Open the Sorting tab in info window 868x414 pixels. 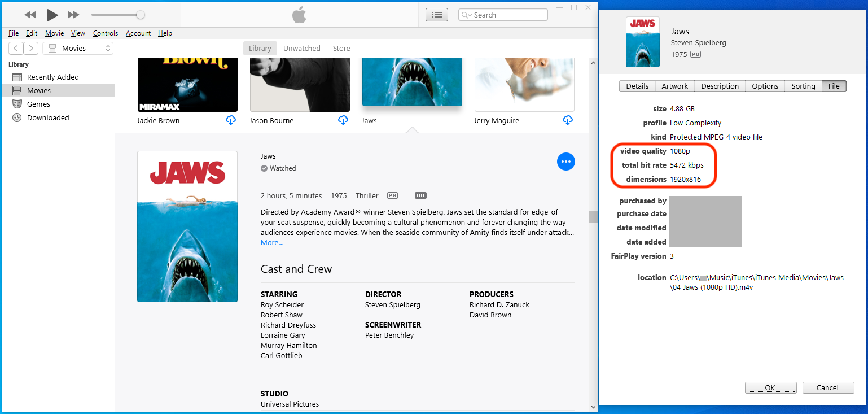(803, 86)
